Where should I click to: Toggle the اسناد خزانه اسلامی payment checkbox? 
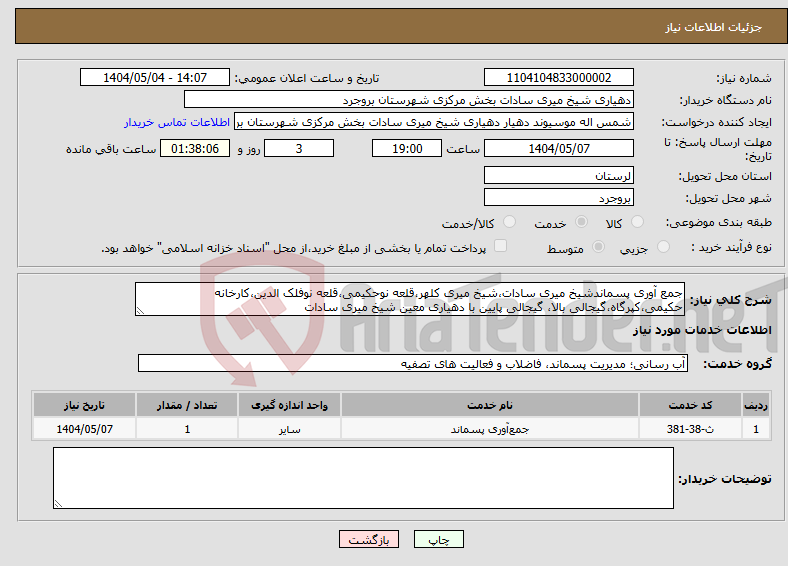point(501,246)
